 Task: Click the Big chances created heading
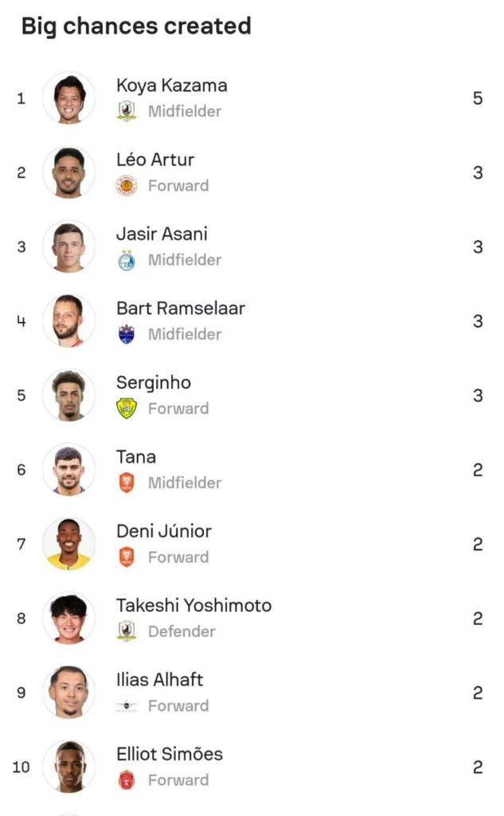[x=136, y=26]
